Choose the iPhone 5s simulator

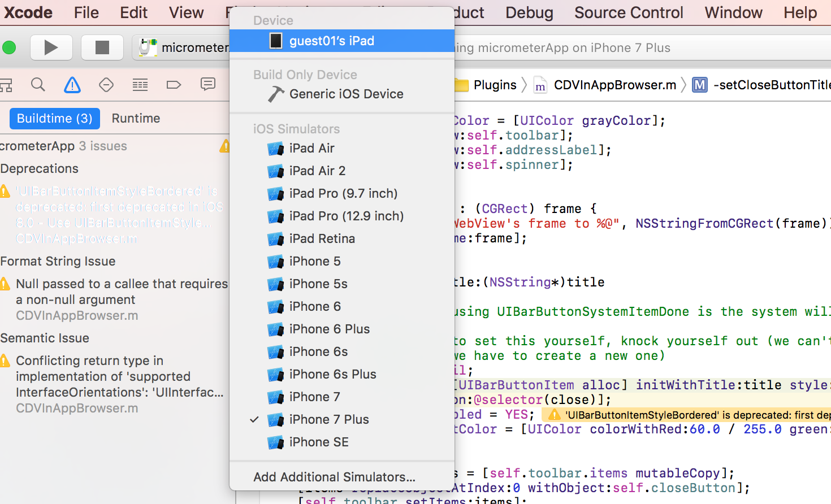[342, 284]
